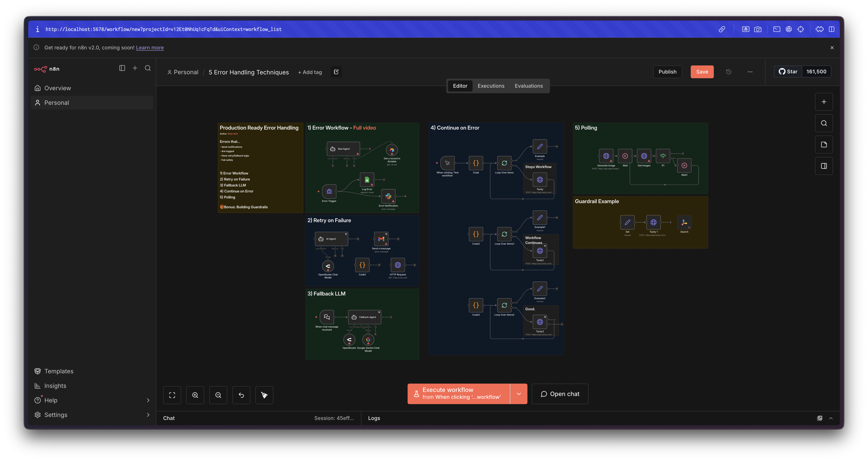Screen dimensions: 868x461
Task: Toggle the left sidebar collapse icon
Action: [x=122, y=68]
